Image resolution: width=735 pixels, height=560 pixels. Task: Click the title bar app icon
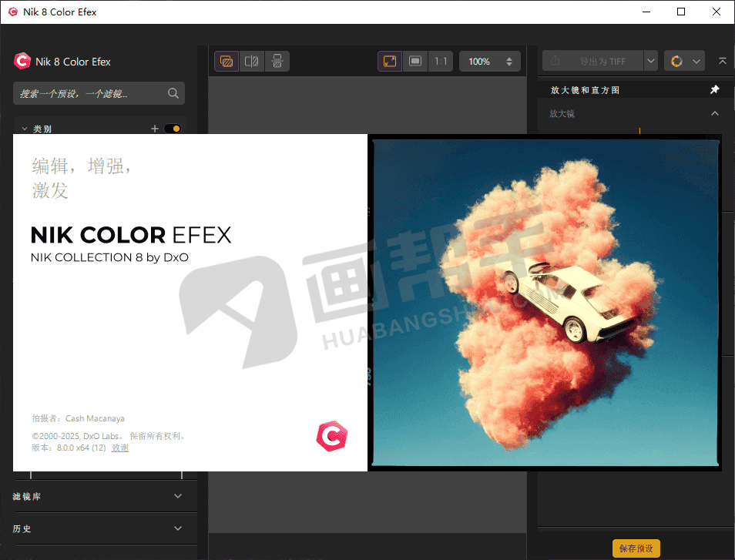pyautogui.click(x=12, y=12)
